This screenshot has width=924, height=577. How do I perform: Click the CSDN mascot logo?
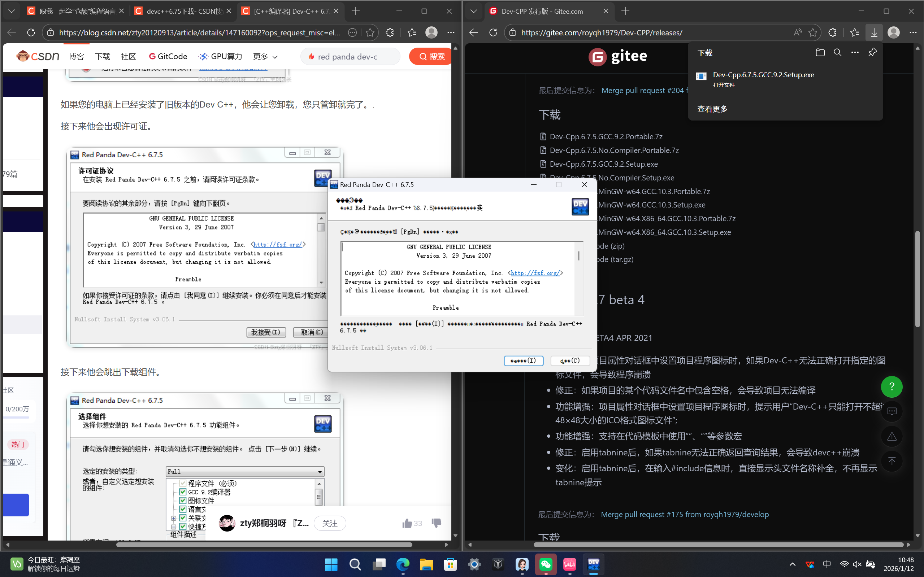[24, 56]
